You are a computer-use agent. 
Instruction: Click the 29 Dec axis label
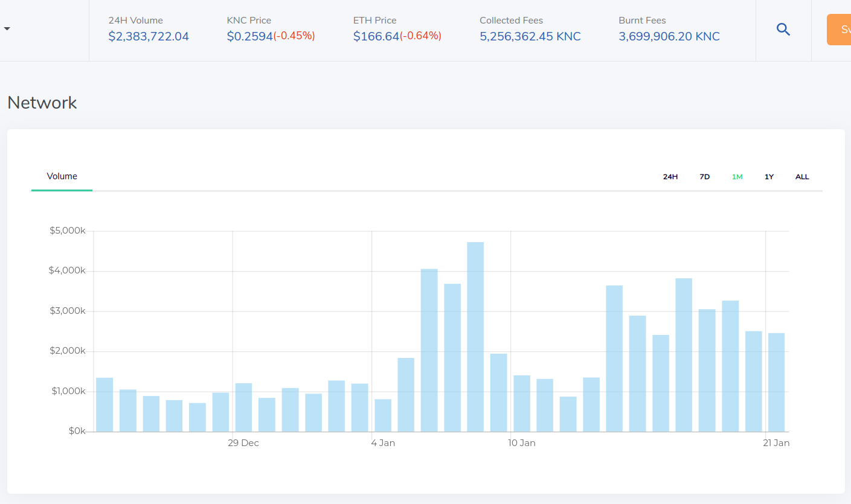tap(243, 443)
